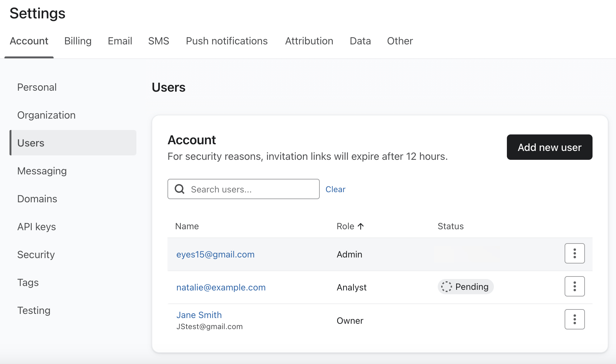The height and width of the screenshot is (364, 616).
Task: Open the Security settings section
Action: pyautogui.click(x=36, y=254)
